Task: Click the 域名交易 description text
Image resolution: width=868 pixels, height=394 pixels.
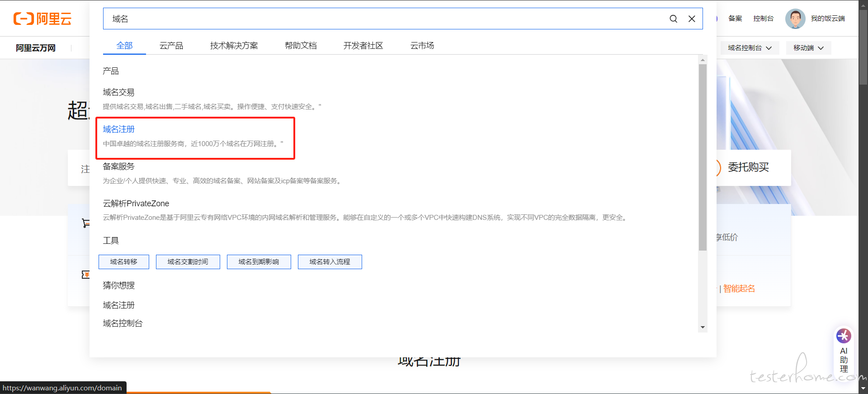Action: pos(212,107)
